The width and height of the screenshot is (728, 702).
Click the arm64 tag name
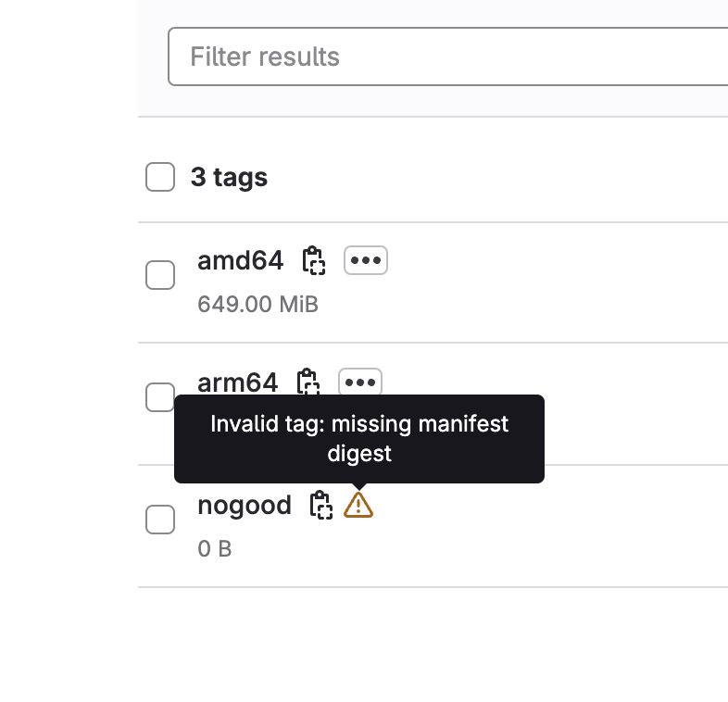[237, 382]
